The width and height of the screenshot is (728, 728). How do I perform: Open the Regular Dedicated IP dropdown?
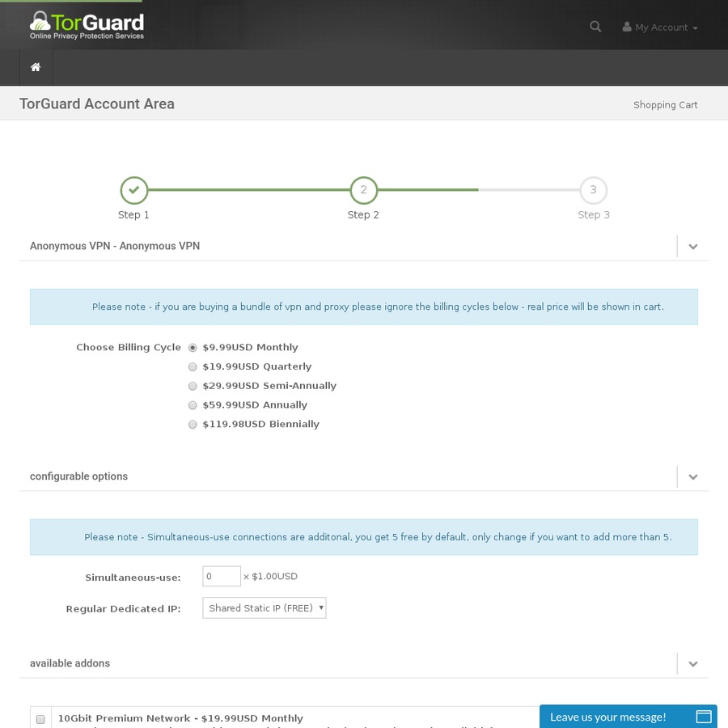point(265,607)
